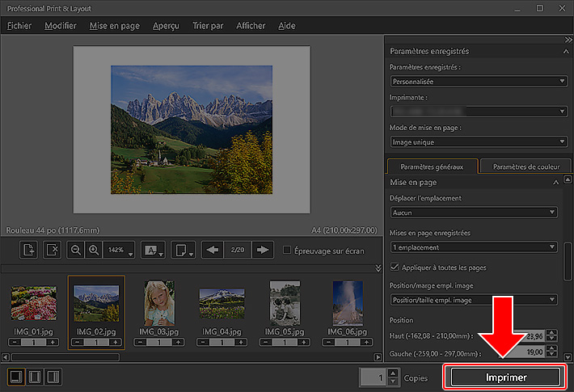Click the Imprimer button
The width and height of the screenshot is (574, 392).
click(x=505, y=377)
